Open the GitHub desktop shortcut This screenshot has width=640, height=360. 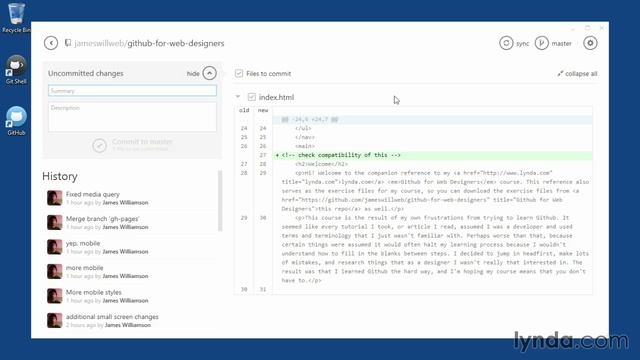point(16,121)
